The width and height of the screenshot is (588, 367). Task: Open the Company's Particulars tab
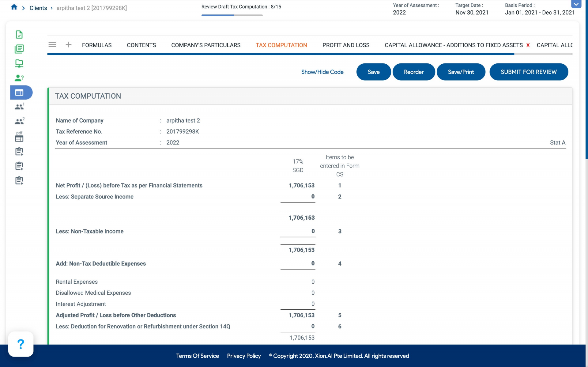[x=206, y=45]
